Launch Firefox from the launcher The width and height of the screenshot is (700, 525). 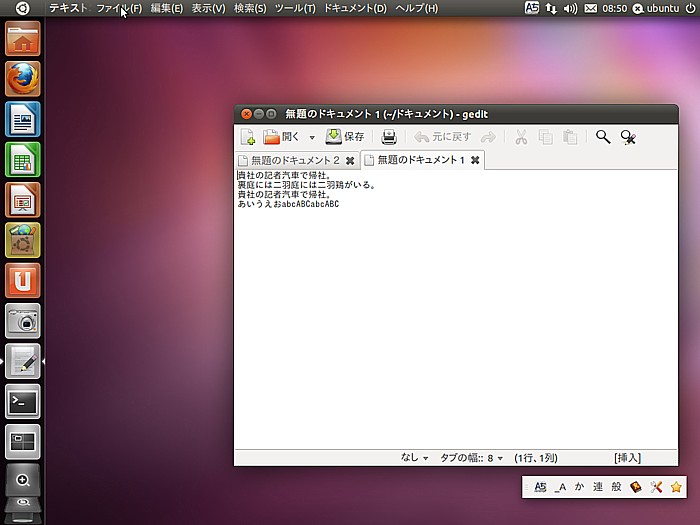[x=23, y=79]
